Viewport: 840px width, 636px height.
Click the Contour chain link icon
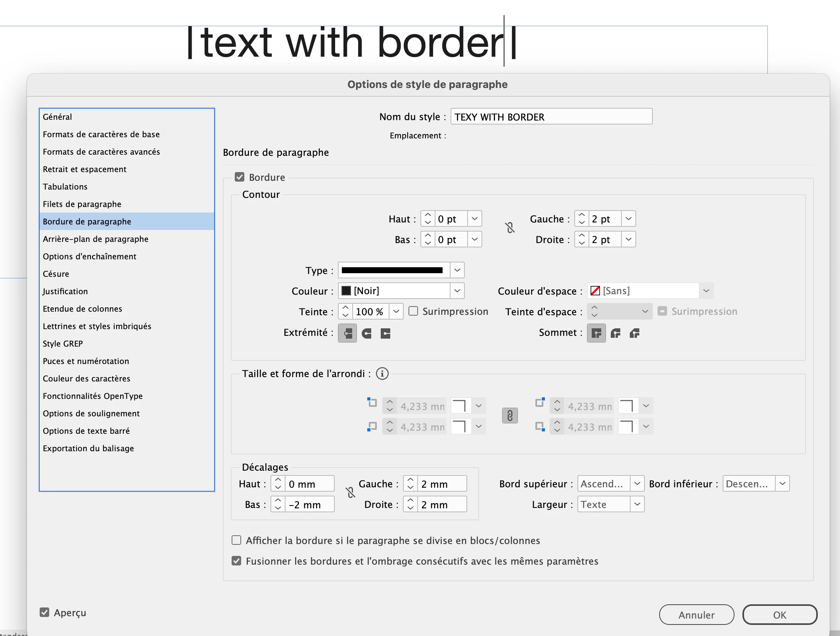(x=510, y=228)
